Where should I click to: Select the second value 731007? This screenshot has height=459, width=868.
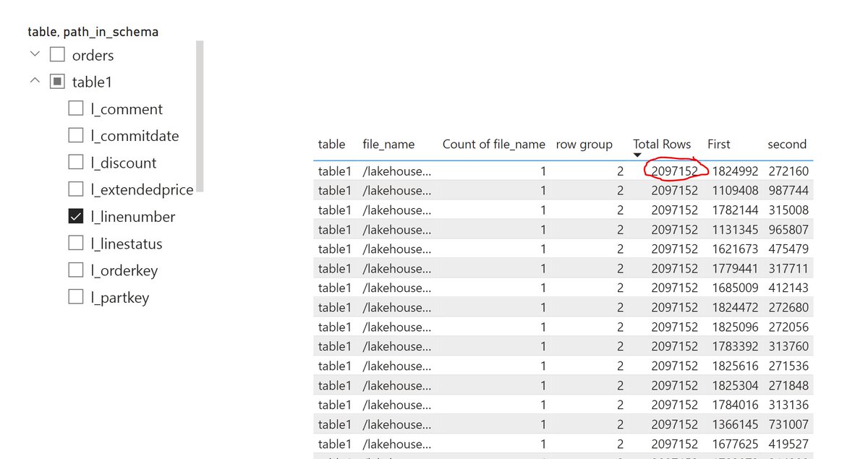[x=789, y=424]
